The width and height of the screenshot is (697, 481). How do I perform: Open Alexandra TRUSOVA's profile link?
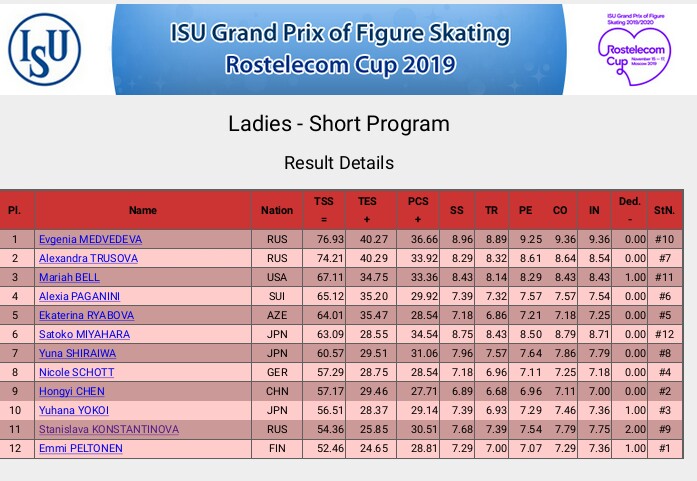pyautogui.click(x=88, y=258)
